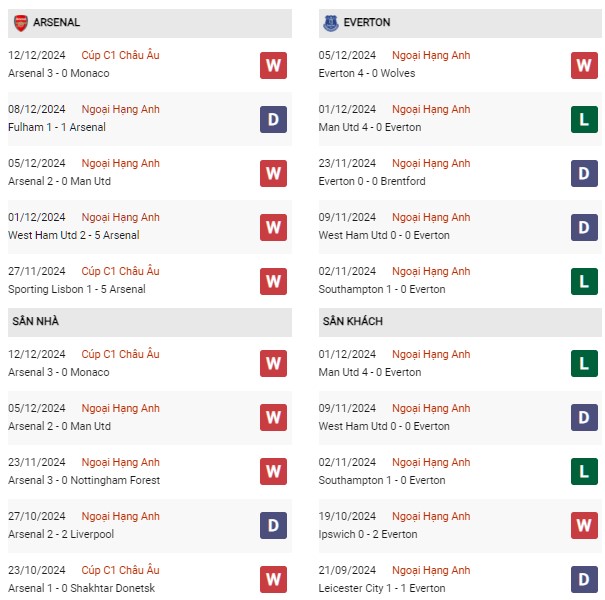This screenshot has width=605, height=600.
Task: Click the D badge for Arsenal 2-2 Liverpool
Action: point(273,525)
